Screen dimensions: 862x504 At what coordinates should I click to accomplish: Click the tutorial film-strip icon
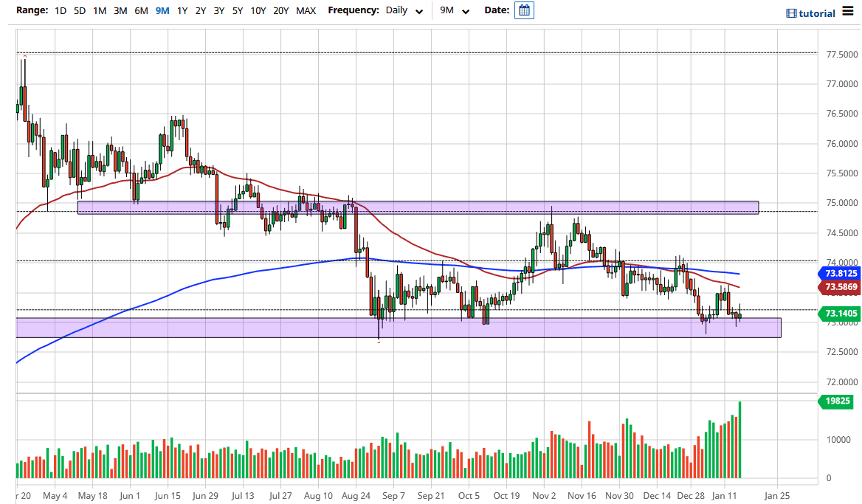(793, 13)
